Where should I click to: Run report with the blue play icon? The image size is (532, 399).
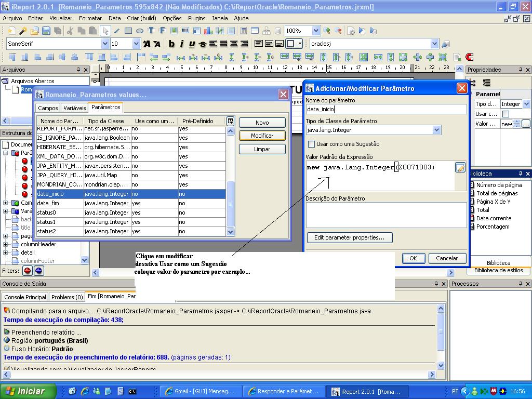pyautogui.click(x=362, y=31)
